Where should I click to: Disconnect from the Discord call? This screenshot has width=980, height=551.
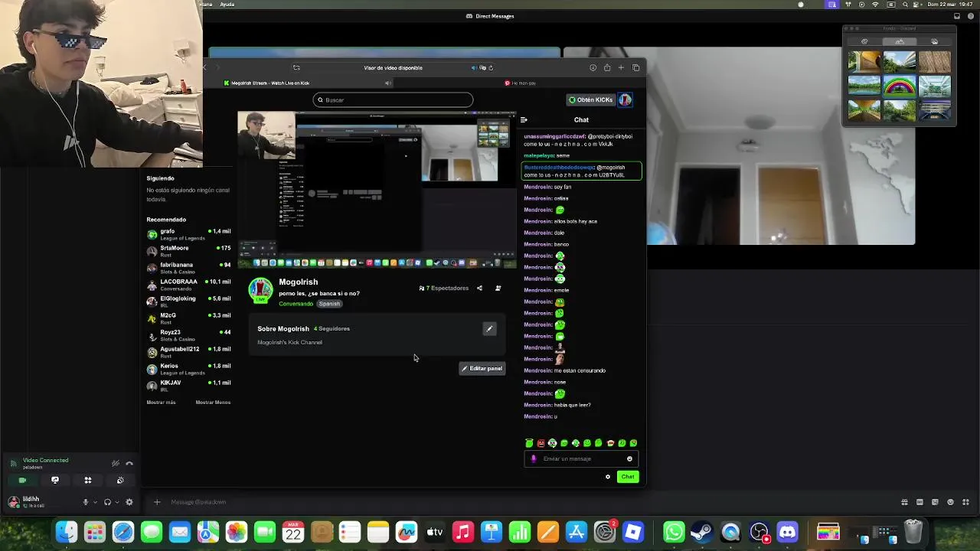pyautogui.click(x=129, y=463)
